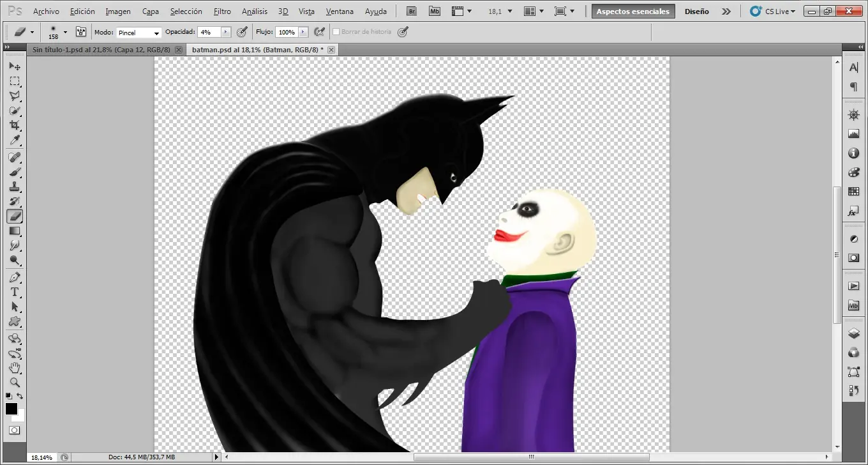The height and width of the screenshot is (465, 868).
Task: Open the Info panel icon
Action: [x=853, y=153]
